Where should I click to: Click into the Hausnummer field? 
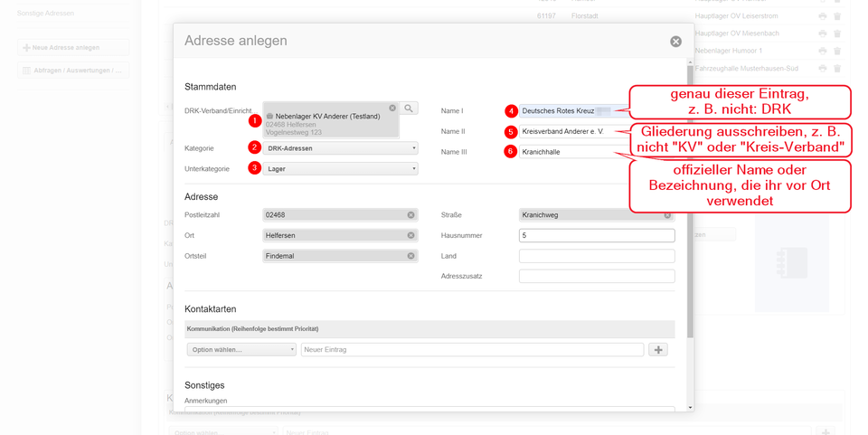(x=597, y=235)
